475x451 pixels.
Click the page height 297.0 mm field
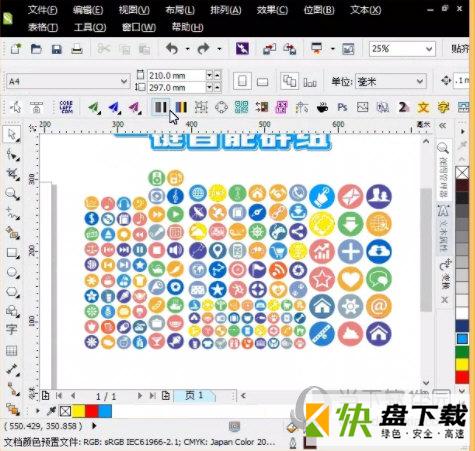pyautogui.click(x=176, y=88)
